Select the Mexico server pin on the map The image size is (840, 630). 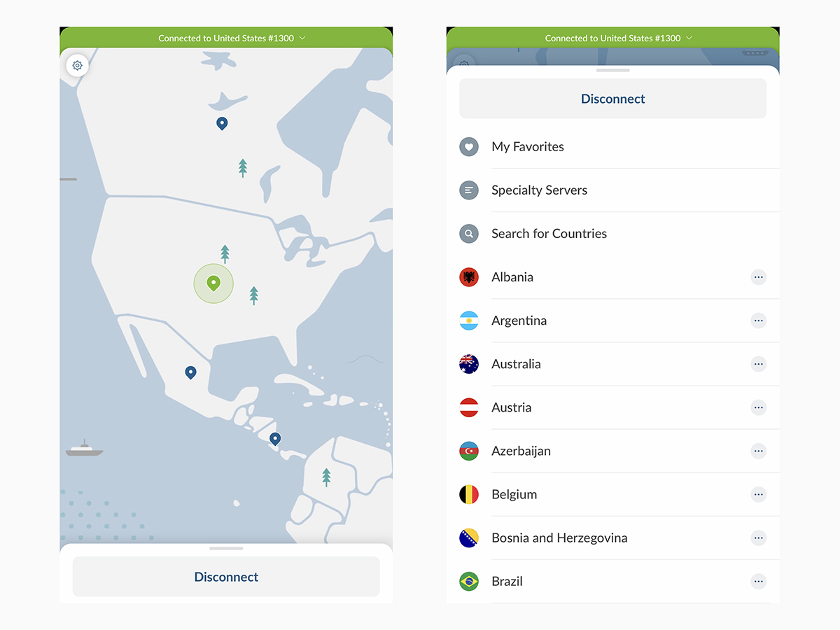click(190, 372)
